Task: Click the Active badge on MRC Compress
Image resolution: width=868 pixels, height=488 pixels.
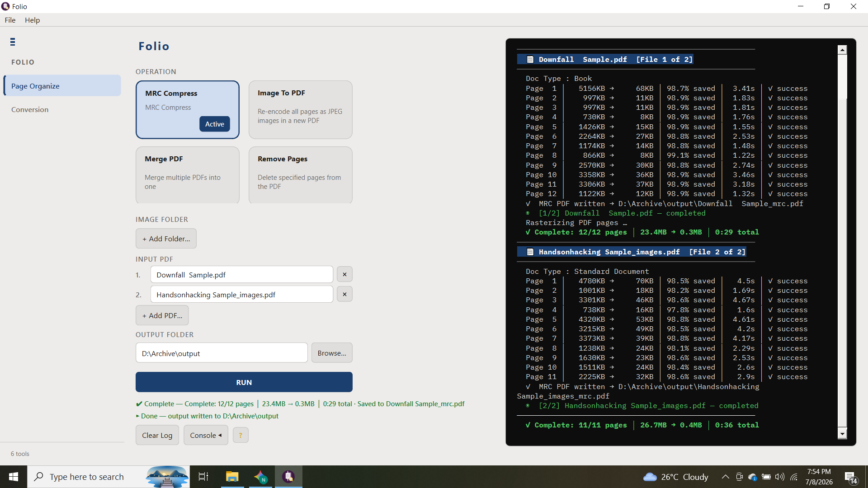Action: point(215,124)
